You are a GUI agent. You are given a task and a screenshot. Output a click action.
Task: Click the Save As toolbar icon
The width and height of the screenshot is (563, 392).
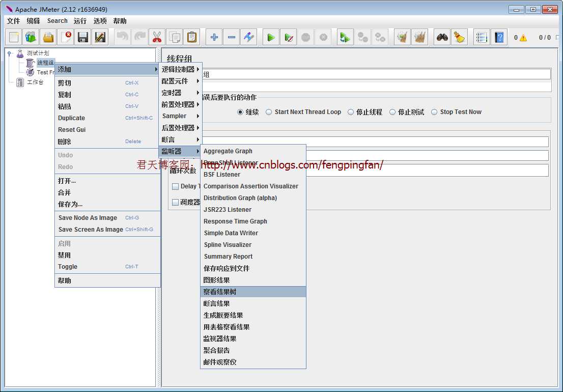[100, 37]
